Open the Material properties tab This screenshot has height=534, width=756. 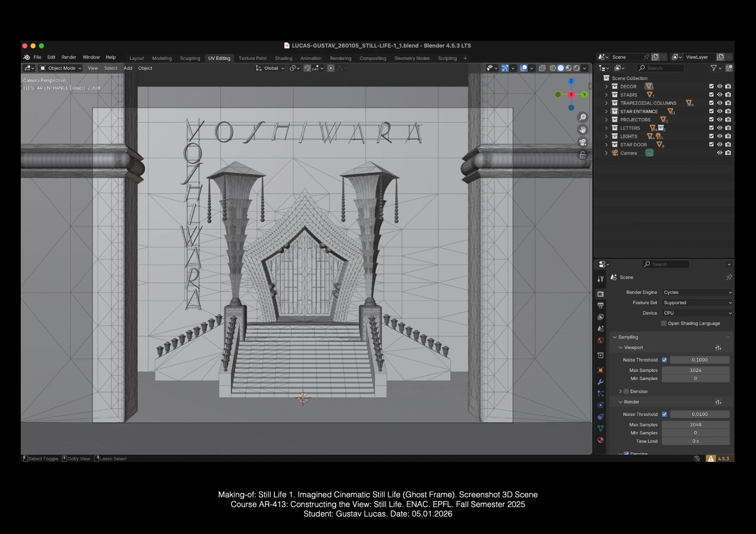(601, 440)
